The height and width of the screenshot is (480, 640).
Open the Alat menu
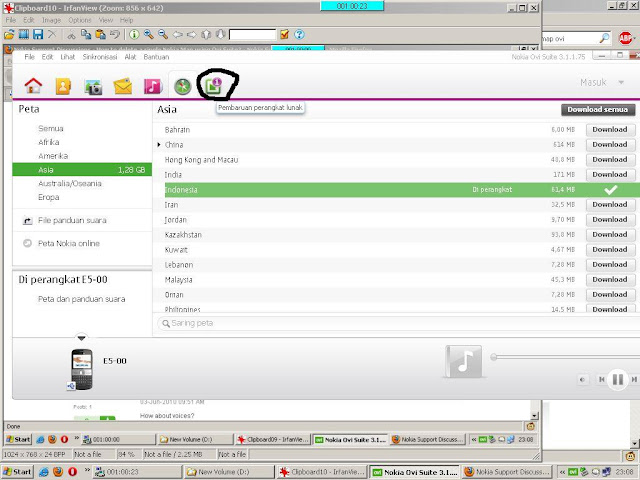(130, 57)
